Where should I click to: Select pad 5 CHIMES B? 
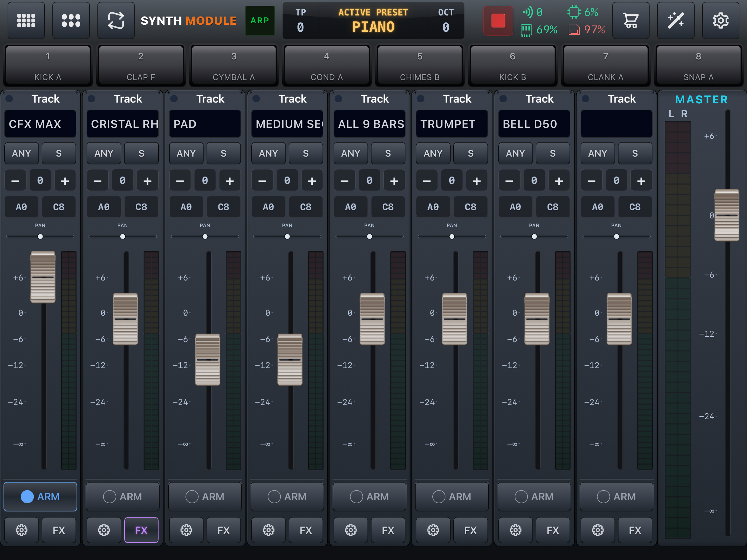click(x=420, y=65)
